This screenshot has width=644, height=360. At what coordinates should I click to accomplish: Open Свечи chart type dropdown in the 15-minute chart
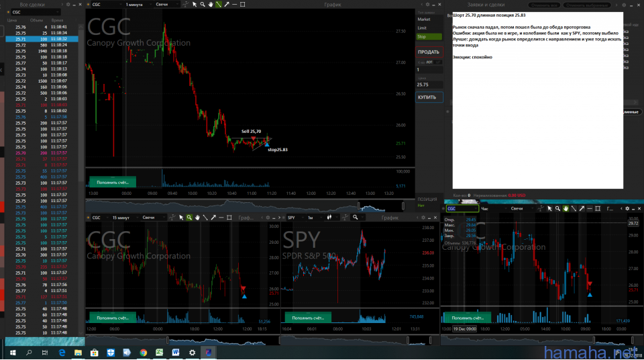(153, 218)
